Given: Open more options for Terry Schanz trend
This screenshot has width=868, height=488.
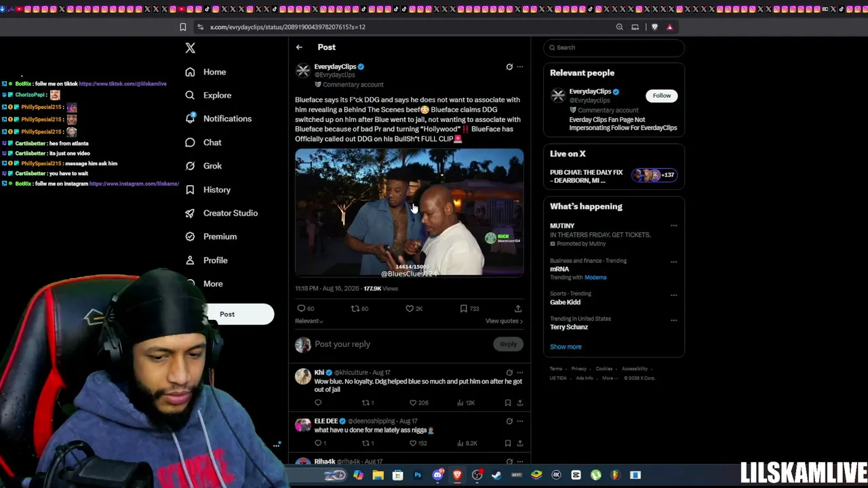Looking at the screenshot, I should (x=673, y=320).
